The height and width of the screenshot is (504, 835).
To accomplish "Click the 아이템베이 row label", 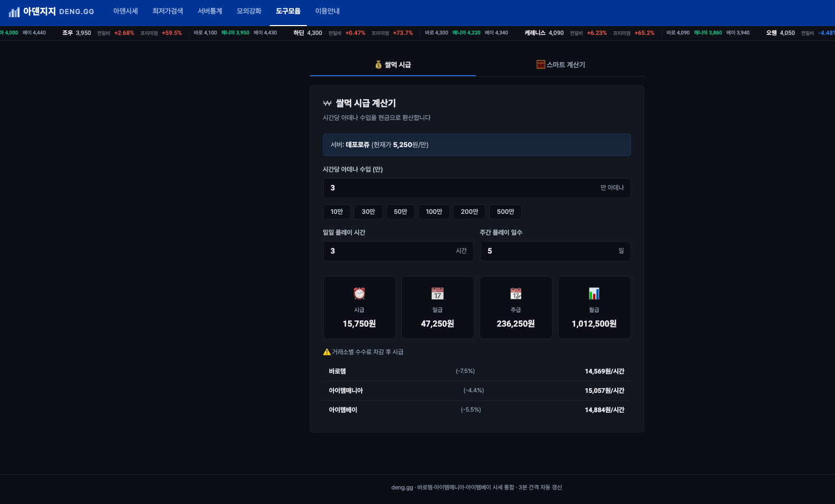I will tap(343, 410).
